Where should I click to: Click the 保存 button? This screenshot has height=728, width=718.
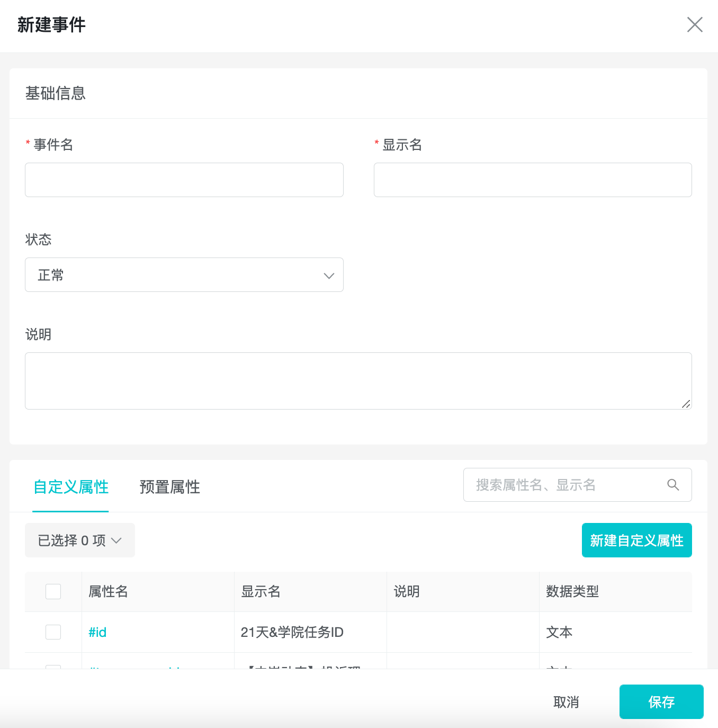tap(661, 702)
